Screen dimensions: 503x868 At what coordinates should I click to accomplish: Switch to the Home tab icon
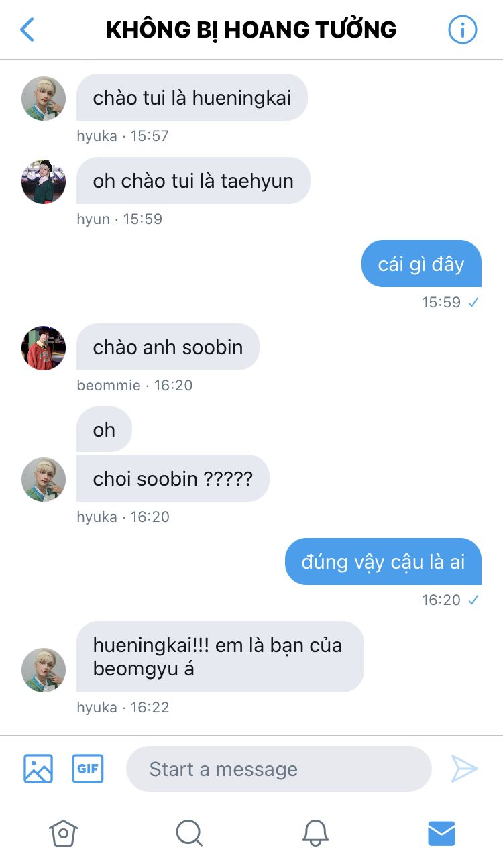[63, 833]
